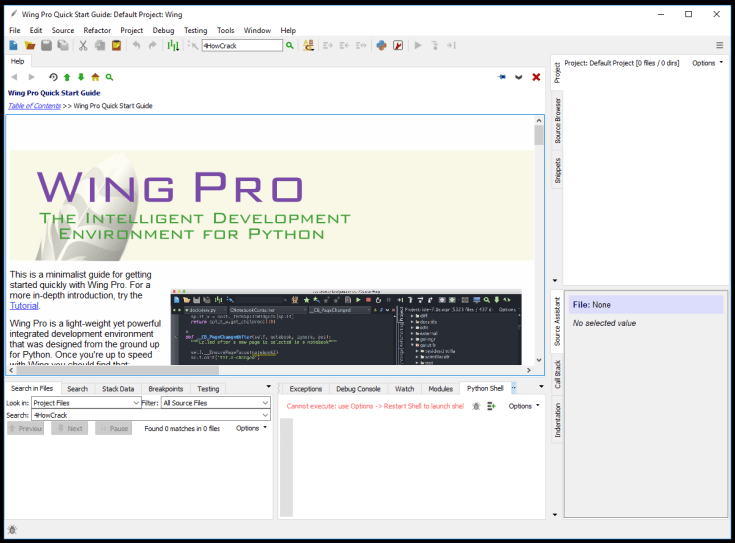Click the bug icon in Python Shell
This screenshot has width=735, height=543.
point(476,406)
